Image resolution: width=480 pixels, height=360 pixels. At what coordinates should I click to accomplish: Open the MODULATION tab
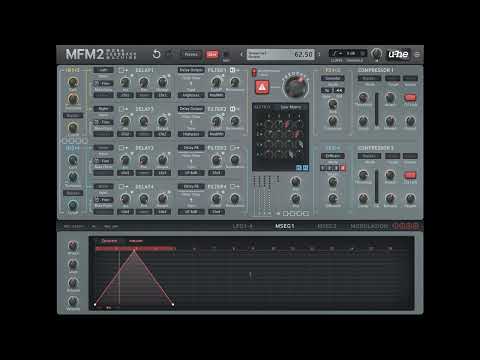(369, 226)
